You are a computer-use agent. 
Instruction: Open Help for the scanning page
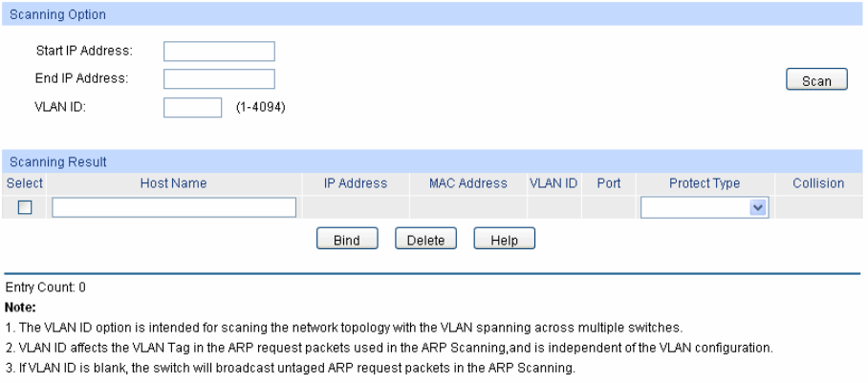(504, 240)
